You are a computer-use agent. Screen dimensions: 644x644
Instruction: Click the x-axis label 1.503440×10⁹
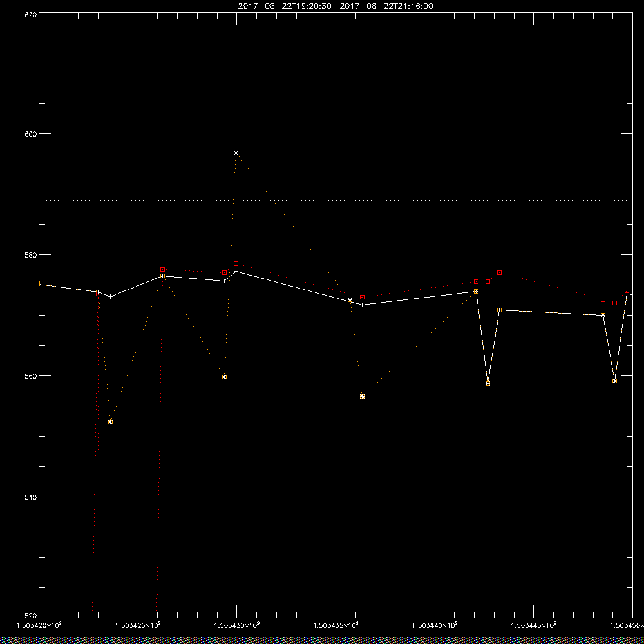coord(435,625)
